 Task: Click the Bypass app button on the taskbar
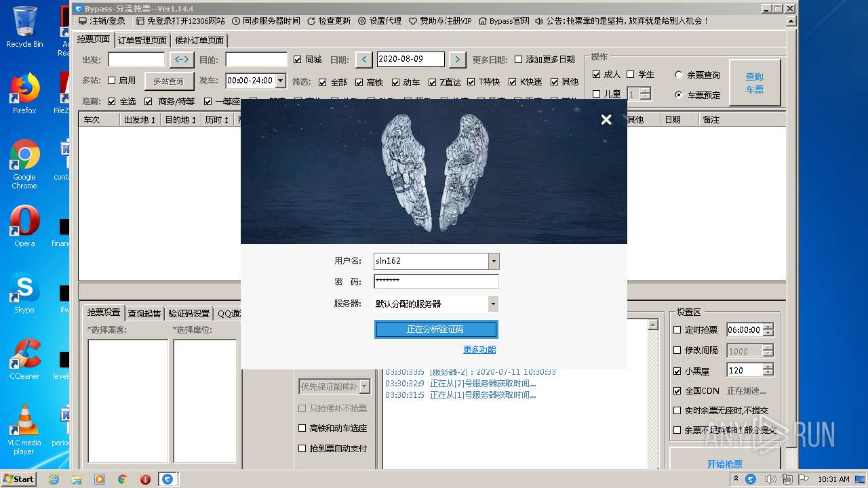pos(167,479)
